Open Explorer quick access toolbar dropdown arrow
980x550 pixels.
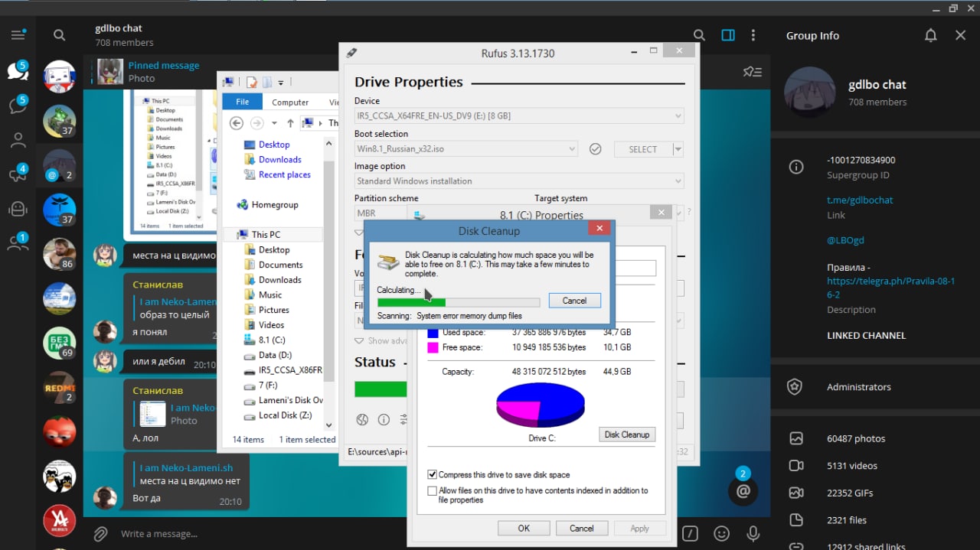point(281,83)
